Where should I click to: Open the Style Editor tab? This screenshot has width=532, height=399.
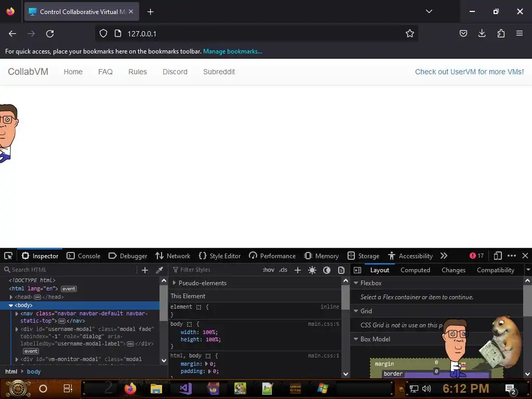pos(220,256)
